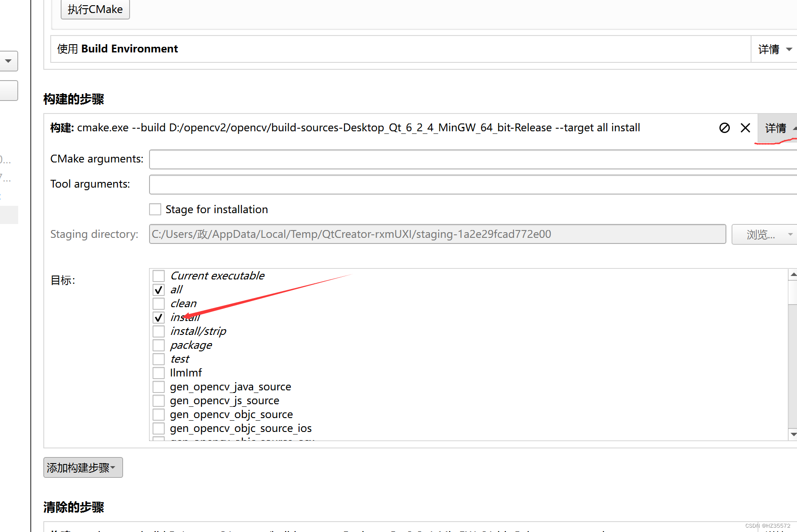Remove the build step with X icon
The width and height of the screenshot is (797, 532).
pos(745,128)
